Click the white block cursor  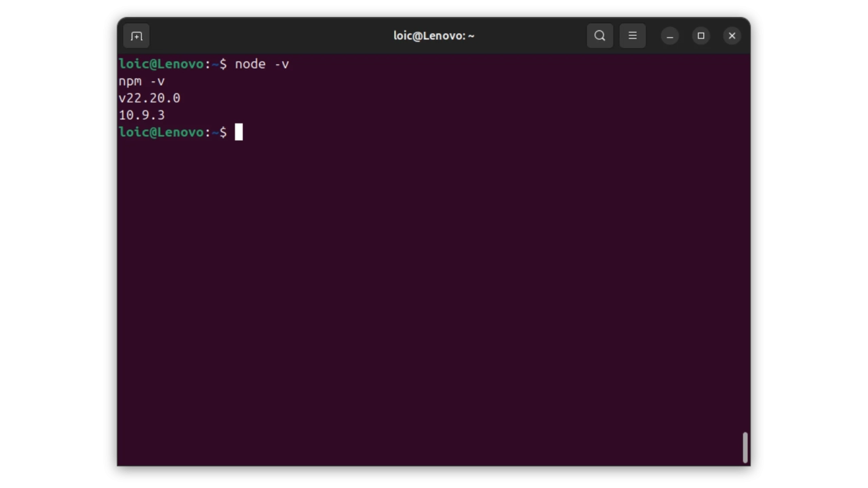click(239, 132)
